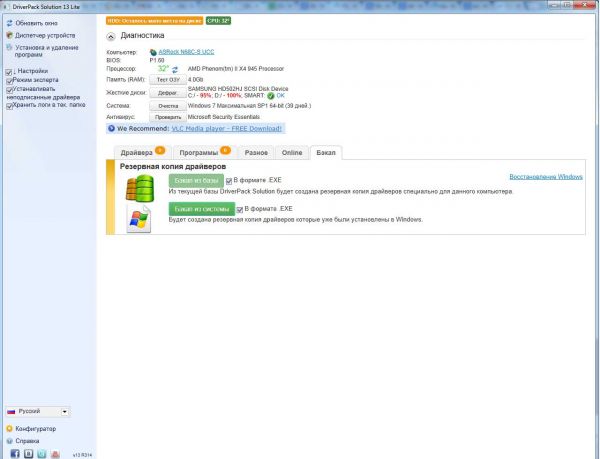Click the Диспетчер устройств icon
This screenshot has height=459, width=600.
coord(10,35)
